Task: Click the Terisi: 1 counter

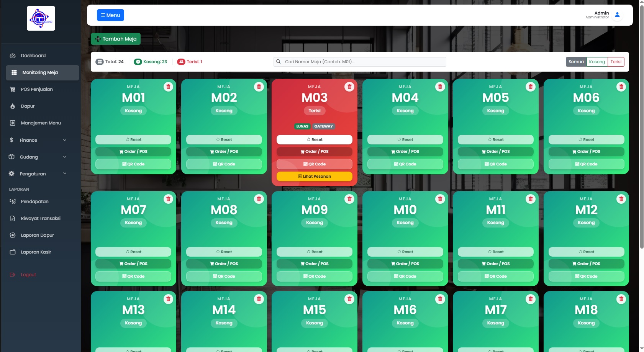Action: (190, 62)
